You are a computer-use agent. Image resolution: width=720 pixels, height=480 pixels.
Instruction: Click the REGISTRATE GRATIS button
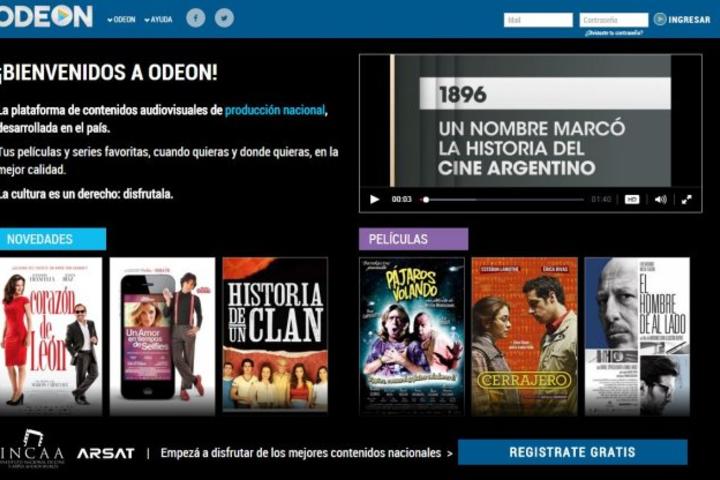pyautogui.click(x=573, y=452)
